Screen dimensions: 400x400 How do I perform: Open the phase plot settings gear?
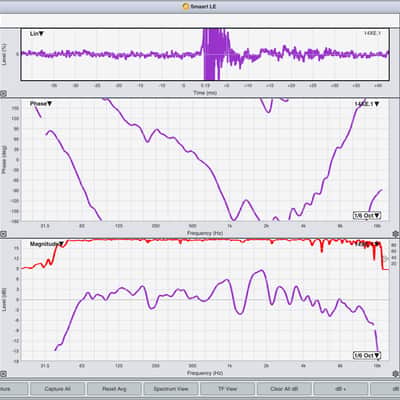[395, 234]
